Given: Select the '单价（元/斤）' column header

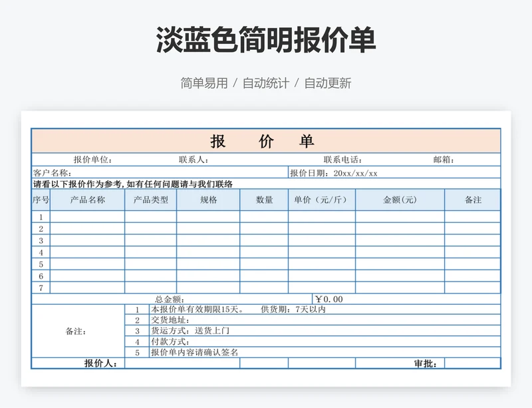Looking at the screenshot, I should click(322, 200).
